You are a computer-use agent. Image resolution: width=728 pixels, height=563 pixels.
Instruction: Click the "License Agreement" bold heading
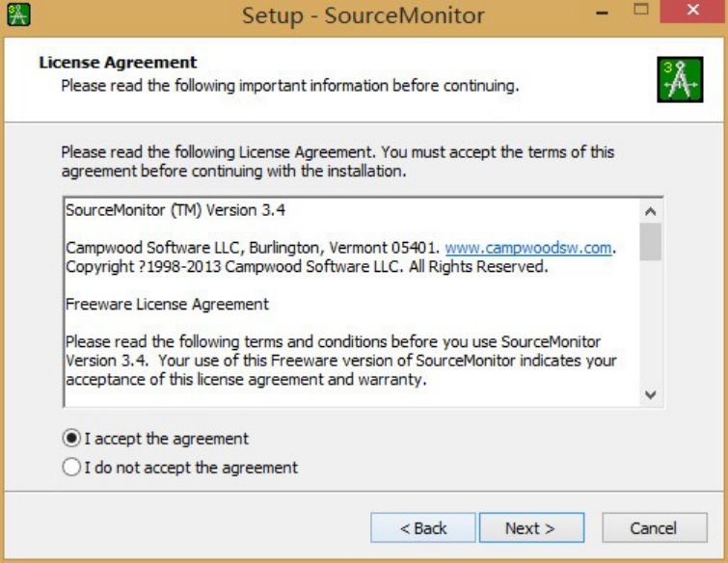point(118,63)
